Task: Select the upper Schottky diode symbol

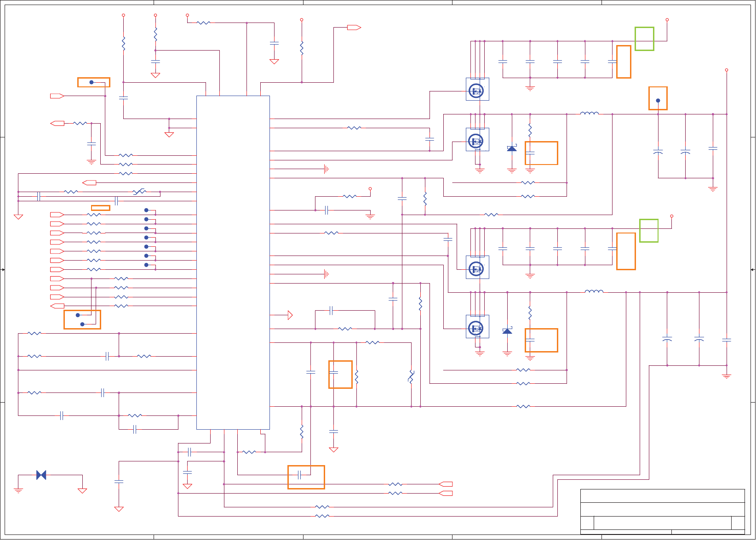Action: click(512, 148)
